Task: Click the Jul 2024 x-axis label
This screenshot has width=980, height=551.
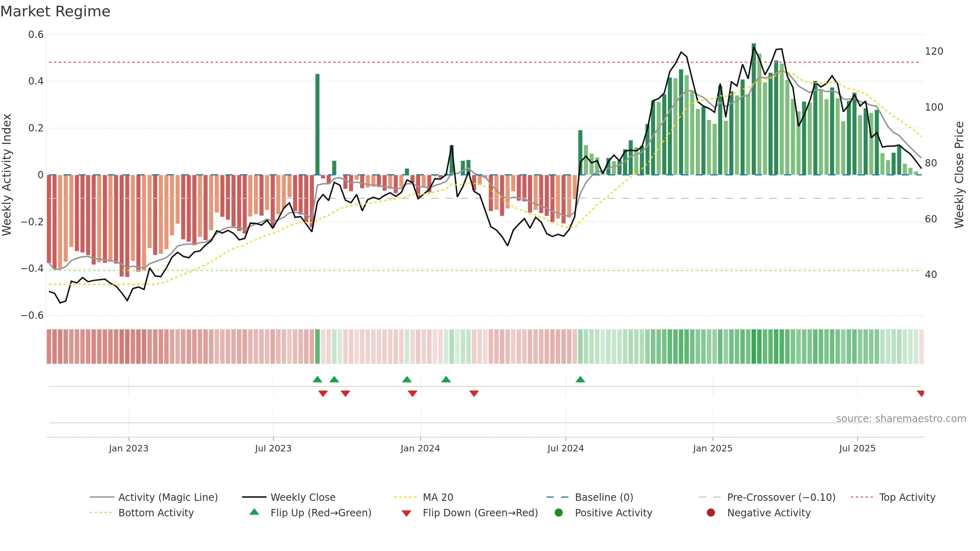Action: pos(566,448)
